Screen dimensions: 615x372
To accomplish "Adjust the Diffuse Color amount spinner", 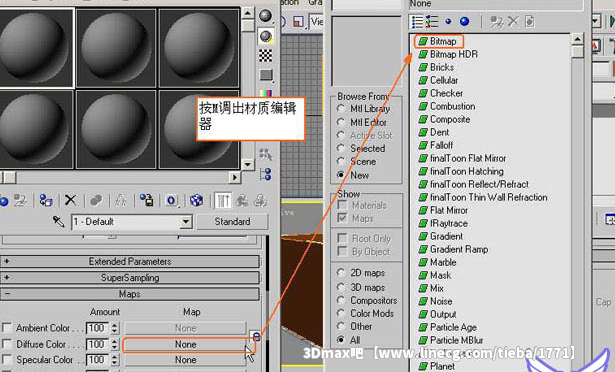I will pyautogui.click(x=115, y=344).
